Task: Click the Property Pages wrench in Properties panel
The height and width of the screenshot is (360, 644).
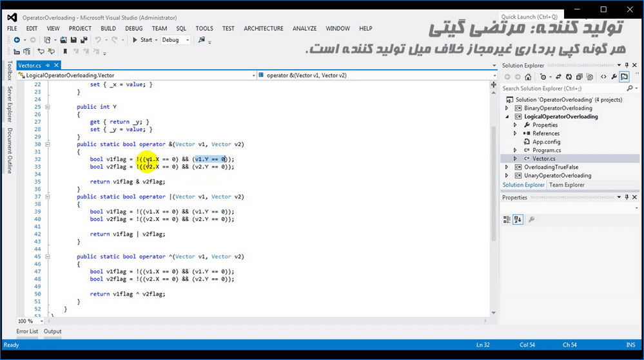Action: point(531,220)
